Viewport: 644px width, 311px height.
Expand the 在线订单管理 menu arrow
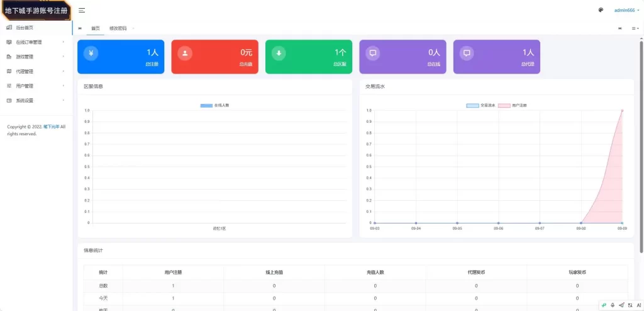point(64,42)
